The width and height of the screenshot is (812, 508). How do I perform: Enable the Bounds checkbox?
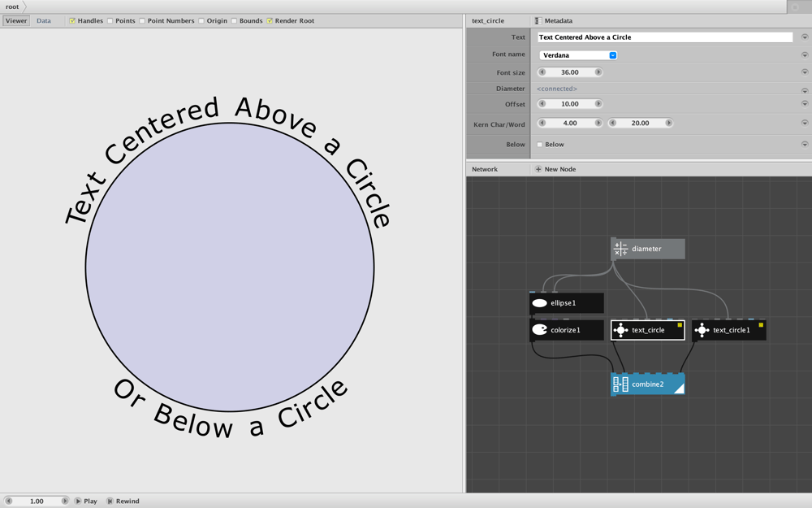point(234,21)
